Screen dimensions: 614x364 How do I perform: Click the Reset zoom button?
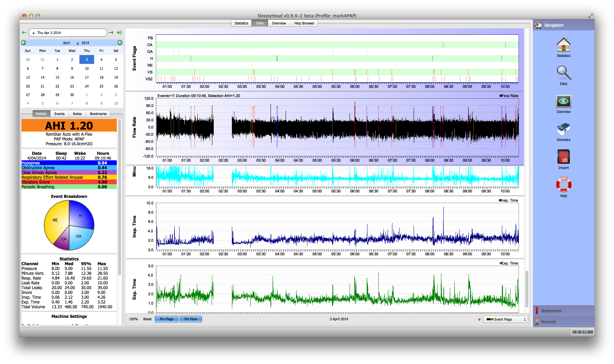pyautogui.click(x=147, y=319)
